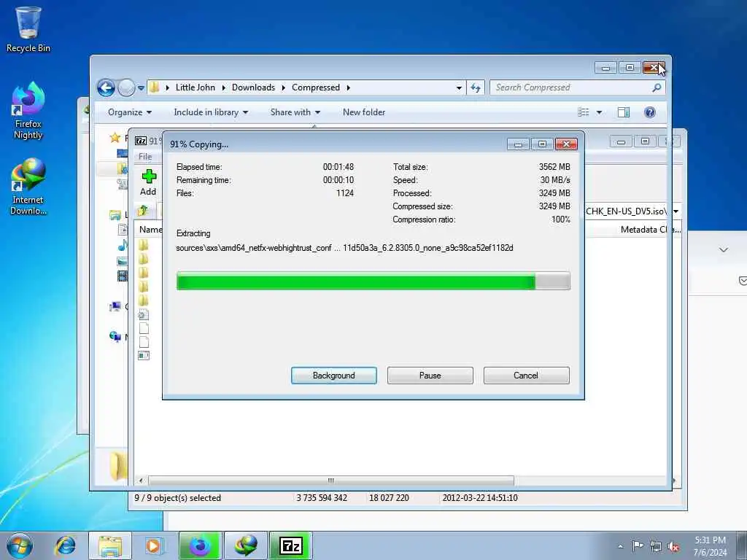Switch to Firefox Nightly on the taskbar
This screenshot has width=747, height=560.
(200, 545)
